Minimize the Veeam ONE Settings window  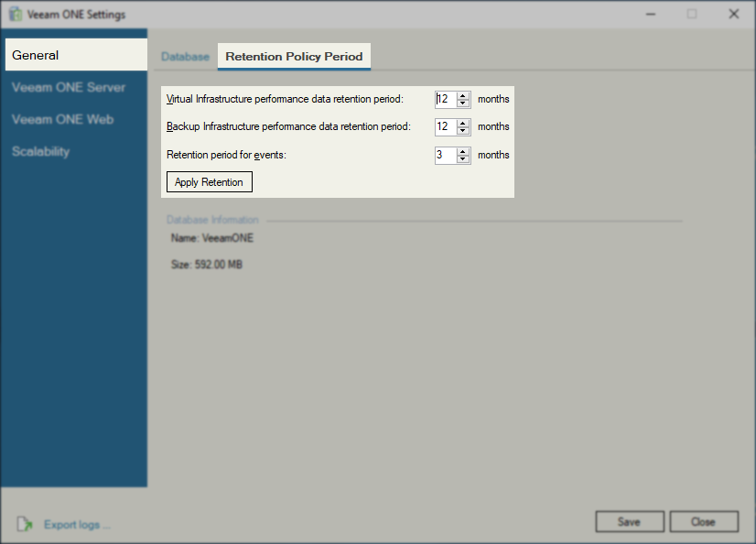click(651, 14)
